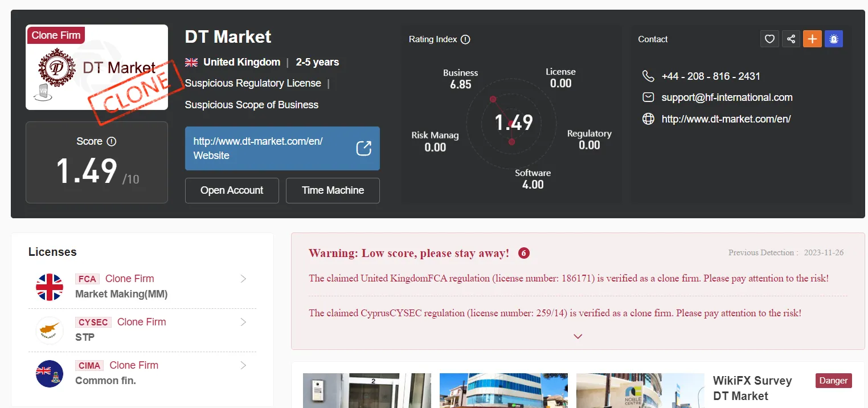Click the License 0.00 rating value
The width and height of the screenshot is (868, 408).
pos(560,77)
